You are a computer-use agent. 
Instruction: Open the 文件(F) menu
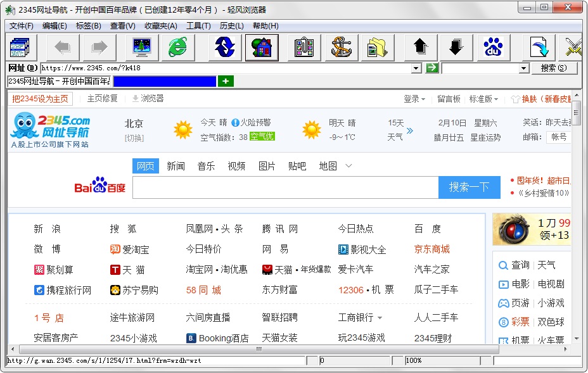[x=22, y=26]
